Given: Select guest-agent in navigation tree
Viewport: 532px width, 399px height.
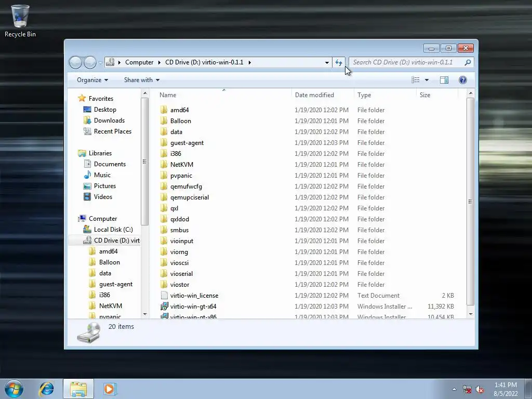Looking at the screenshot, I should point(115,284).
